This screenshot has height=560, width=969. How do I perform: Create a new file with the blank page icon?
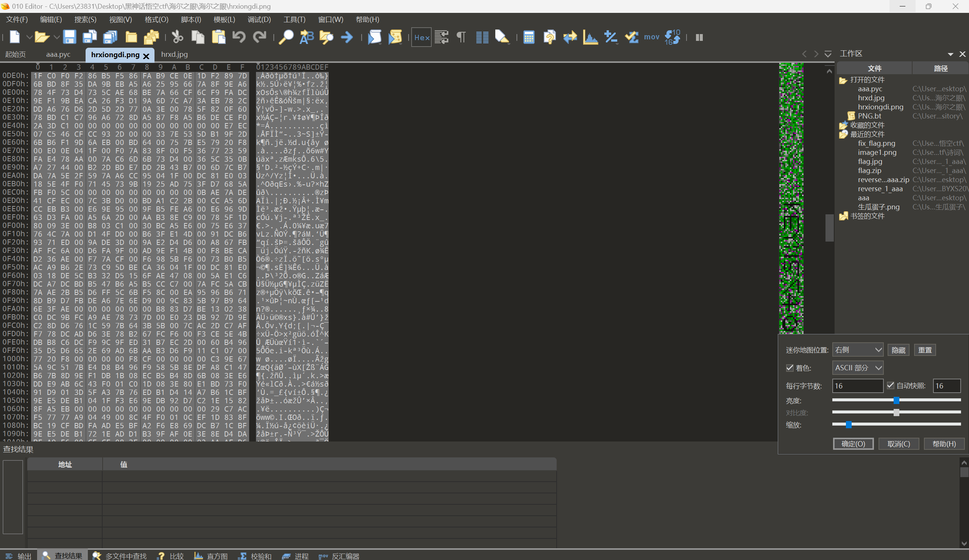15,37
